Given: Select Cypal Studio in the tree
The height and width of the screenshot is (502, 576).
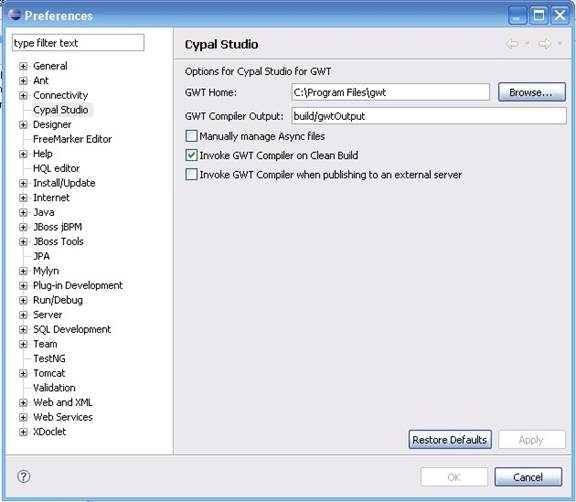Looking at the screenshot, I should tap(61, 110).
